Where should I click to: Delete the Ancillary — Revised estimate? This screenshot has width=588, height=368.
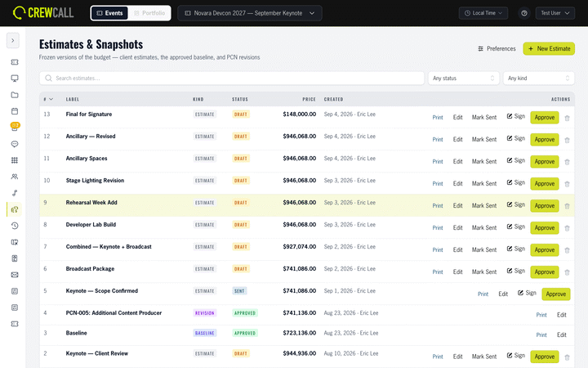[x=567, y=140]
